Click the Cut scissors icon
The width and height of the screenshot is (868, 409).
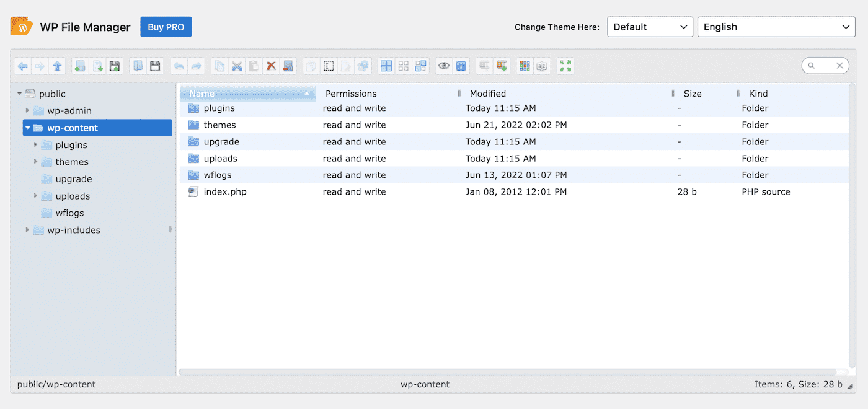tap(236, 66)
